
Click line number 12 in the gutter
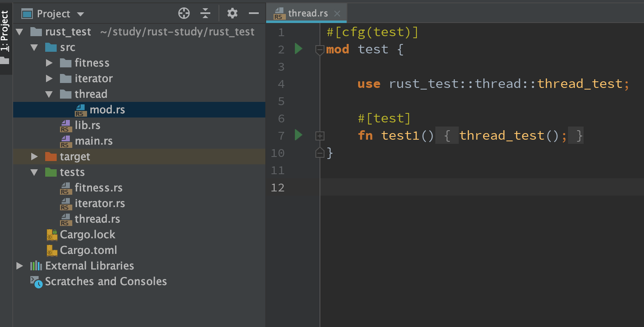[x=278, y=187]
